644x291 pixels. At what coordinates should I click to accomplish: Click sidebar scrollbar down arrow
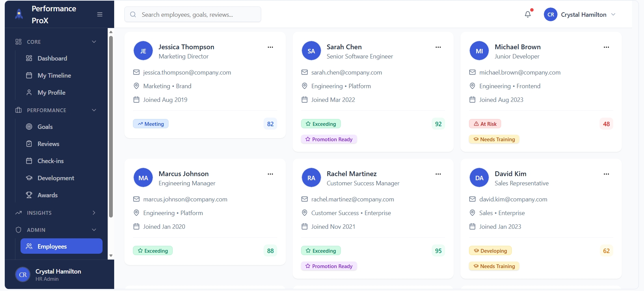(x=111, y=256)
